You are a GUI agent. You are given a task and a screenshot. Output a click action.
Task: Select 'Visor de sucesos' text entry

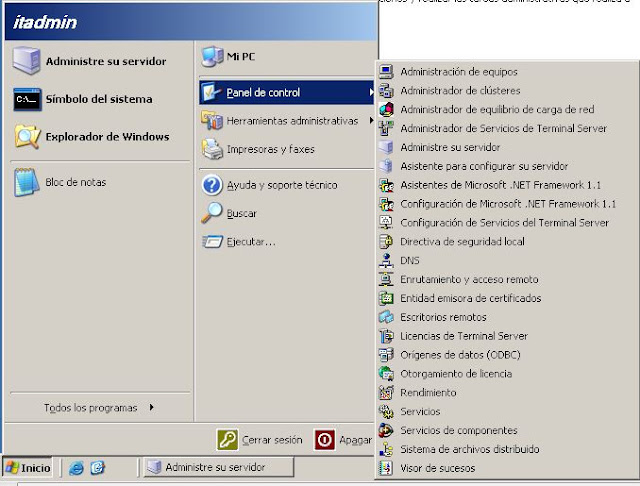pyautogui.click(x=438, y=468)
